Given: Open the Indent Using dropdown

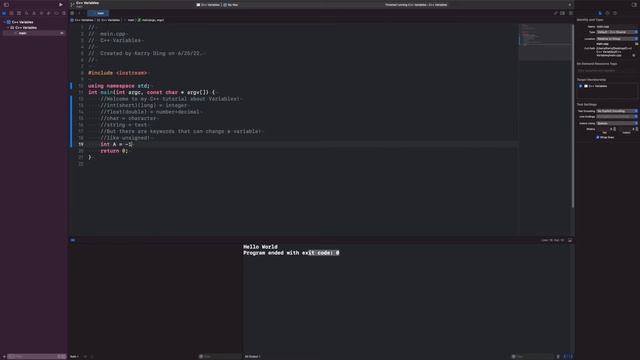Looking at the screenshot, I should pos(617,123).
